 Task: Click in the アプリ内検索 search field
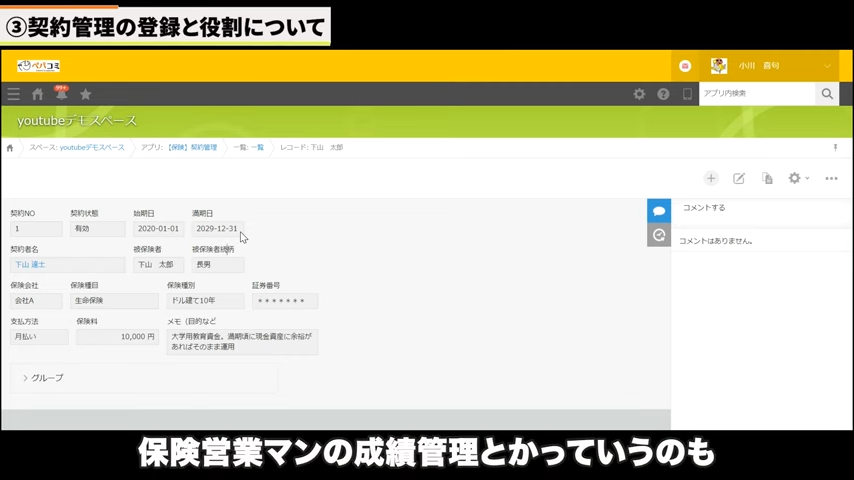(757, 94)
